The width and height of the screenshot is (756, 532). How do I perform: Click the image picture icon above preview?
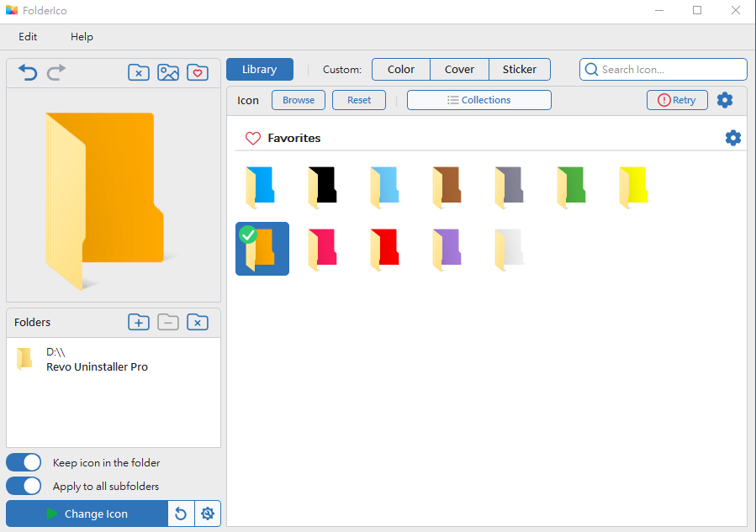pos(168,73)
